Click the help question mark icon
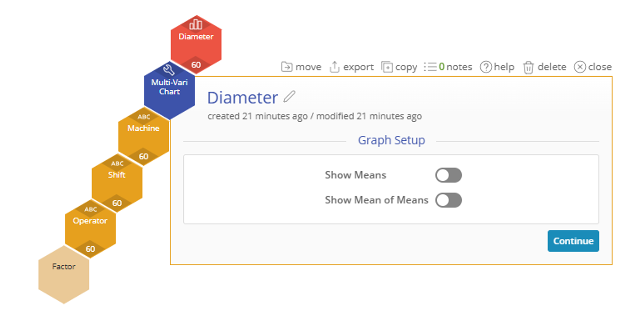The height and width of the screenshot is (319, 644). point(486,67)
